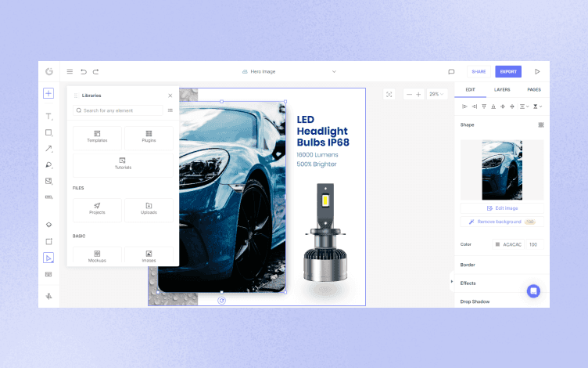Click the bottom sidebar anchor icon

(x=48, y=296)
